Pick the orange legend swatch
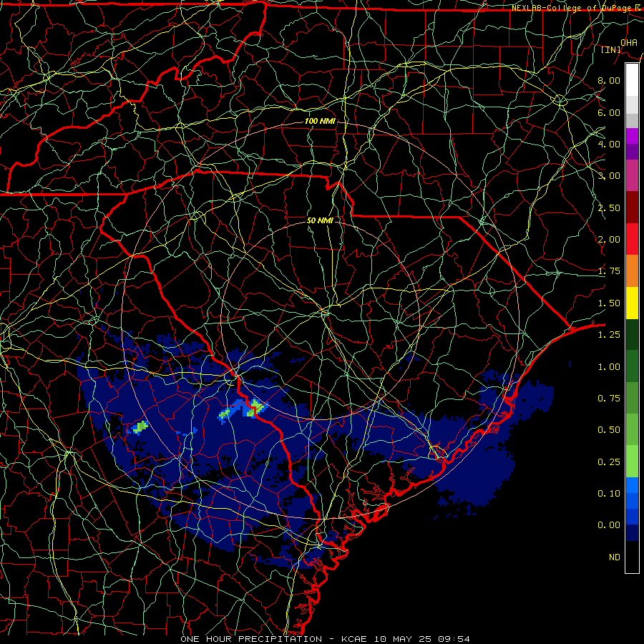This screenshot has width=644, height=644. 632,271
